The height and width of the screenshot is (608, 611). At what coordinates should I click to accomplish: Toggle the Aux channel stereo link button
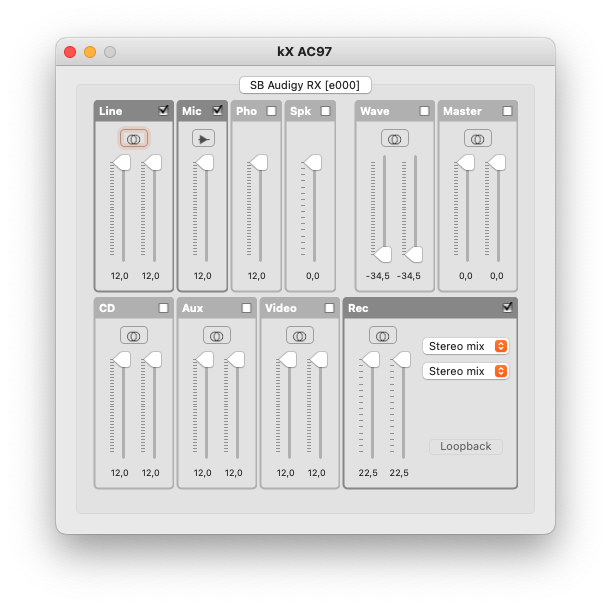[217, 336]
